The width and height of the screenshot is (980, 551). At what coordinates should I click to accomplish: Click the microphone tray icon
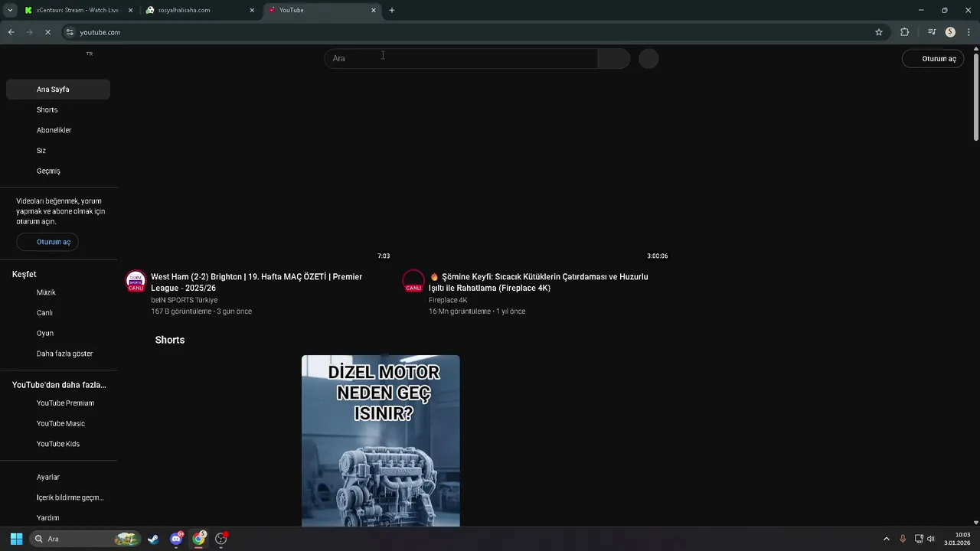tap(903, 539)
